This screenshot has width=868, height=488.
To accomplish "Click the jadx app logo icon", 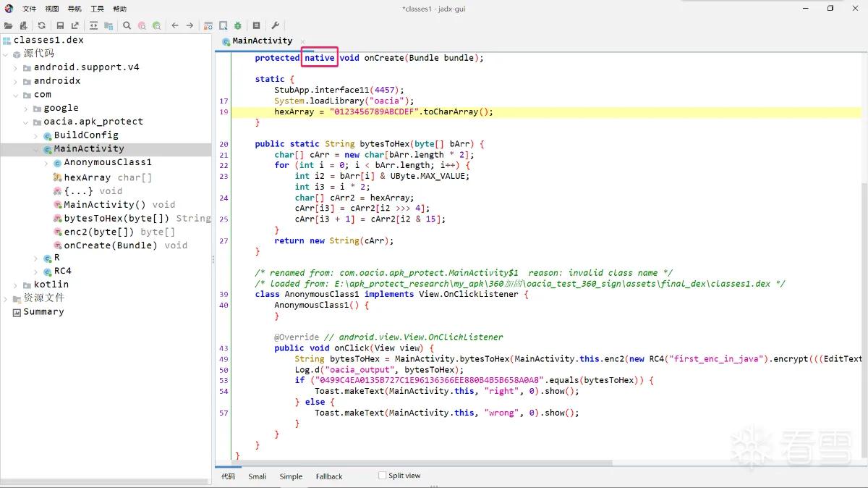I will [9, 8].
